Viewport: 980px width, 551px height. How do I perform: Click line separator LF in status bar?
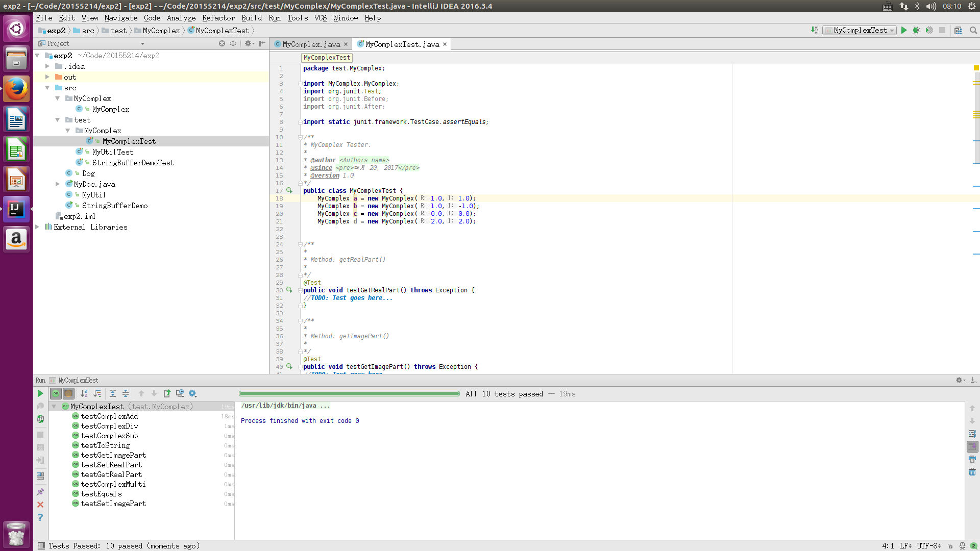[905, 546]
